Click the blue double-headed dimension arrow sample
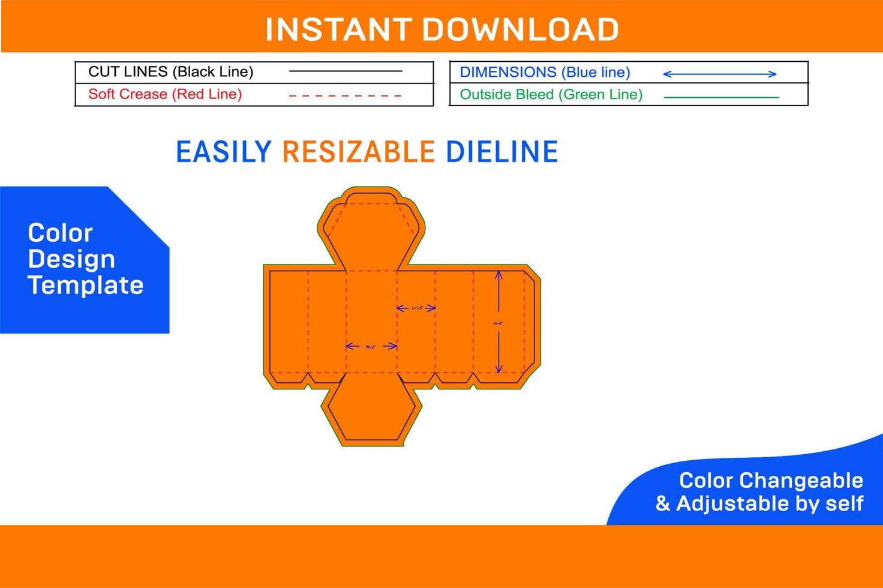The image size is (883, 588). (720, 74)
